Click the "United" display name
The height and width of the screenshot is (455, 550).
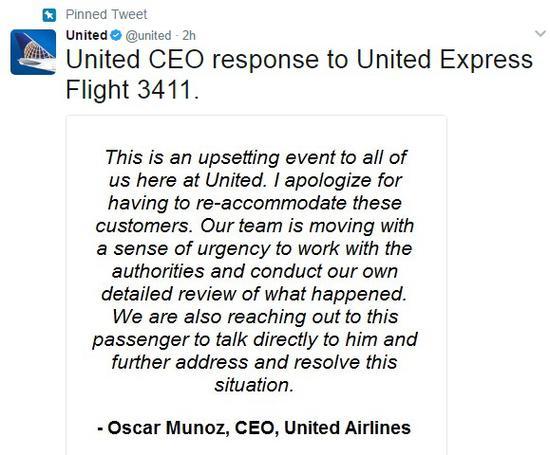coord(87,35)
